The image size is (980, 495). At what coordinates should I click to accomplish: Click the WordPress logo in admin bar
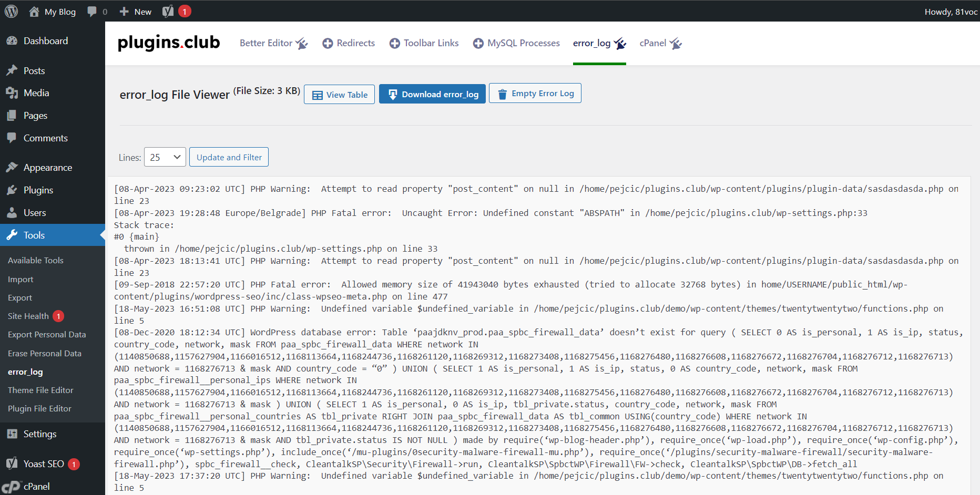(x=12, y=11)
